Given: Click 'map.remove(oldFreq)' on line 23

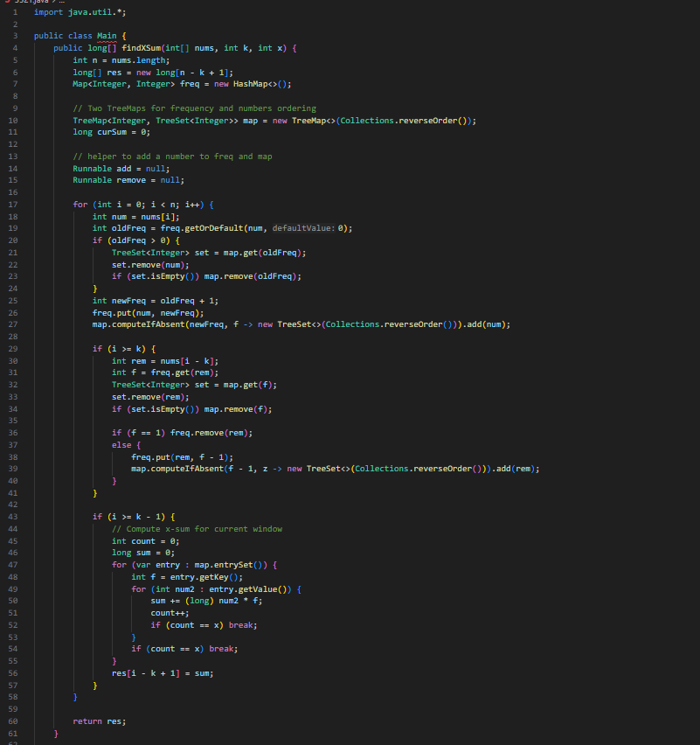Looking at the screenshot, I should point(250,276).
